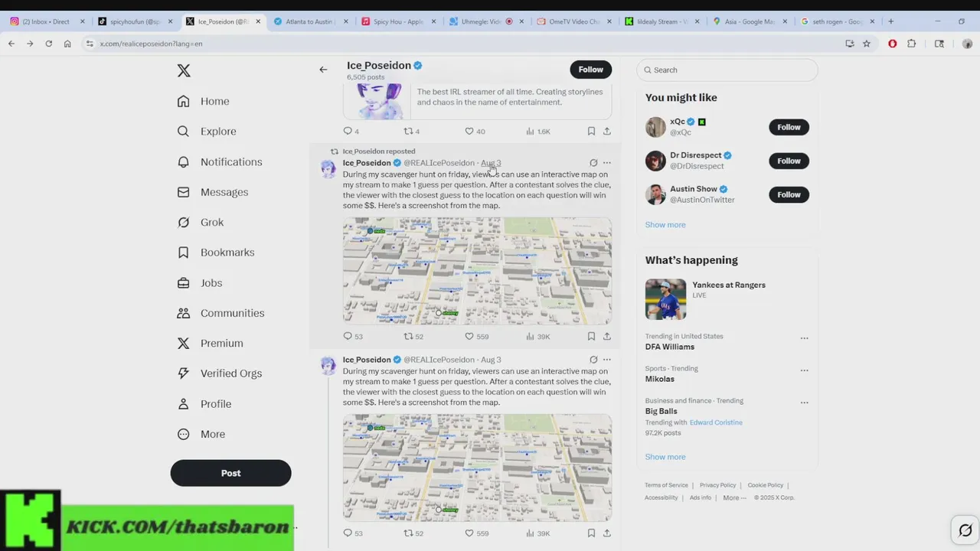Image resolution: width=980 pixels, height=551 pixels.
Task: Click Edward Coristine trending link
Action: 716,422
